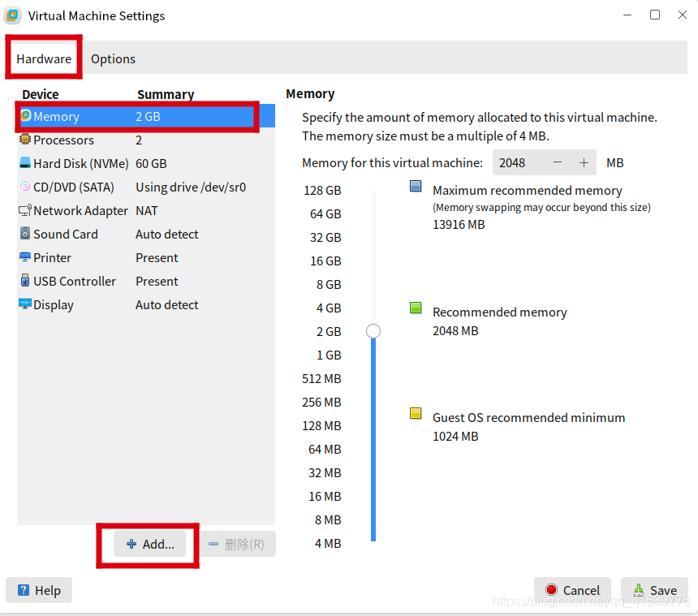Close the Virtual Machine Settings window
698x616 pixels.
pos(682,15)
